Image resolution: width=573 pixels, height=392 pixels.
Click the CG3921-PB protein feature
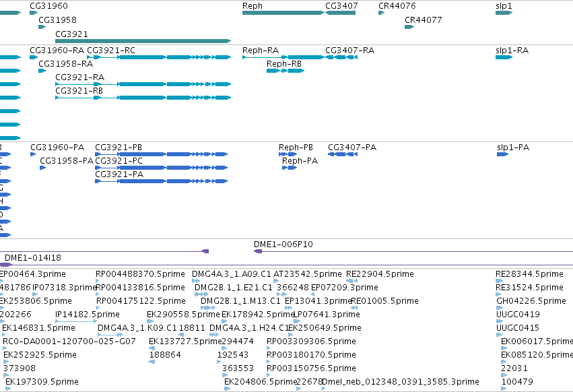[161, 154]
